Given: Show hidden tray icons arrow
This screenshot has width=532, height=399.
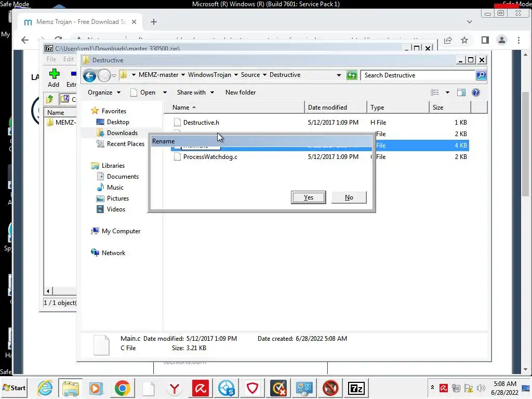Looking at the screenshot, I should [x=432, y=387].
